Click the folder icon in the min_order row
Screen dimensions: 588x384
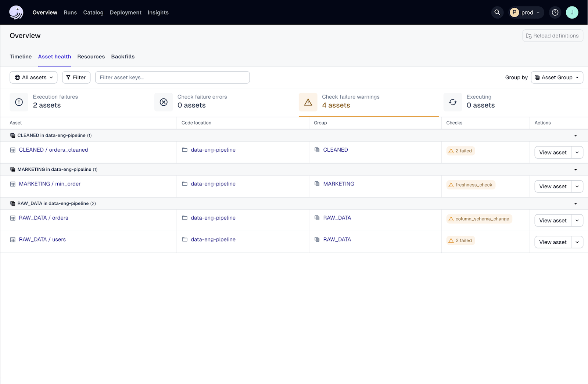tap(185, 184)
